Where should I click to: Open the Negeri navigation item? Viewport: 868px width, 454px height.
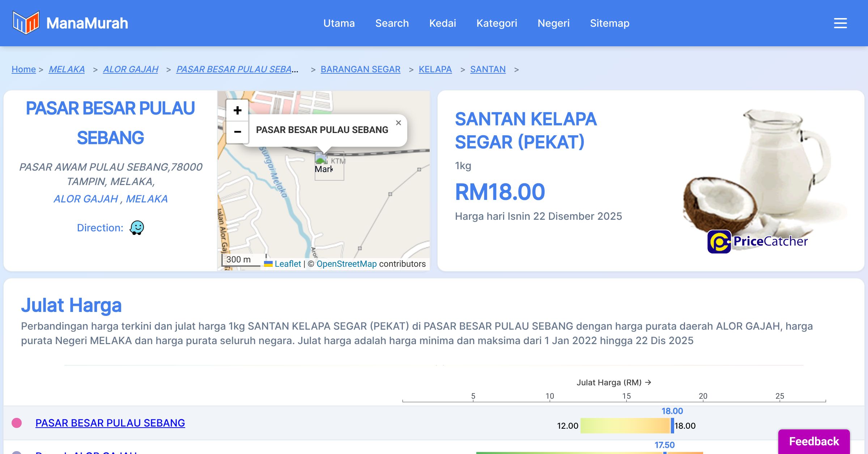coord(553,23)
